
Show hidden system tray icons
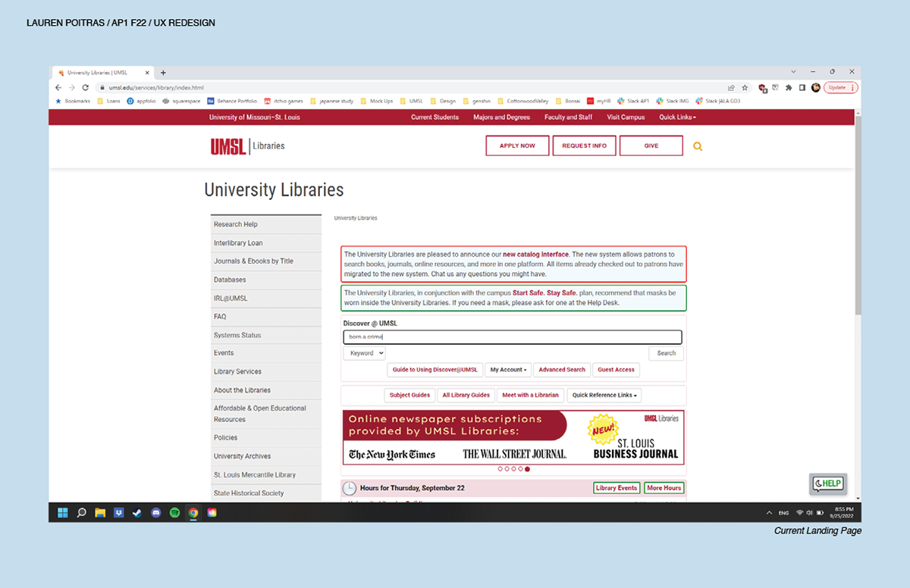tap(770, 513)
